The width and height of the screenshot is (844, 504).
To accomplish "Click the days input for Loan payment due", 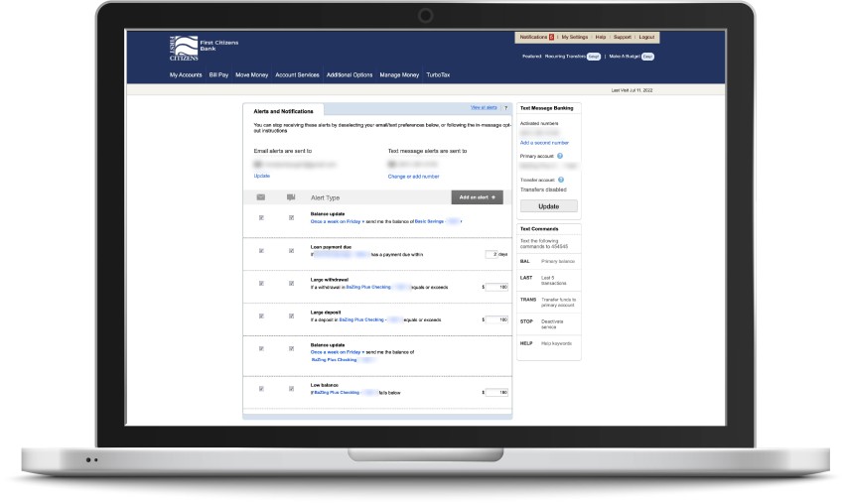I will click(x=491, y=254).
